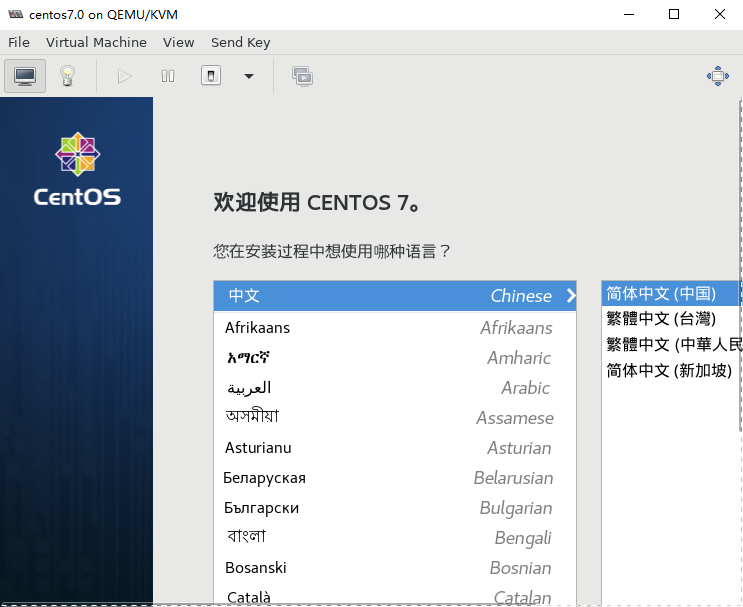This screenshot has height=607, width=743.
Task: Select Български Bulgarian language
Action: click(395, 507)
